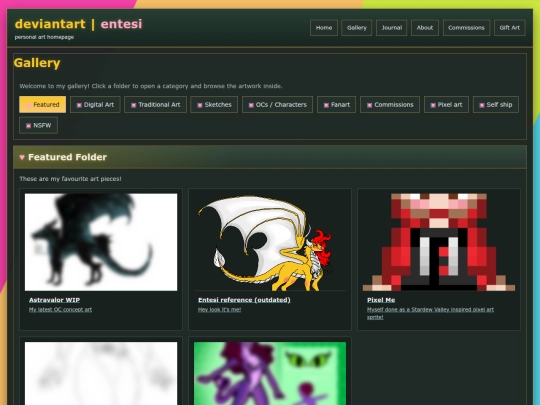Open the Gift Art page
540x405 pixels.
[x=510, y=28]
